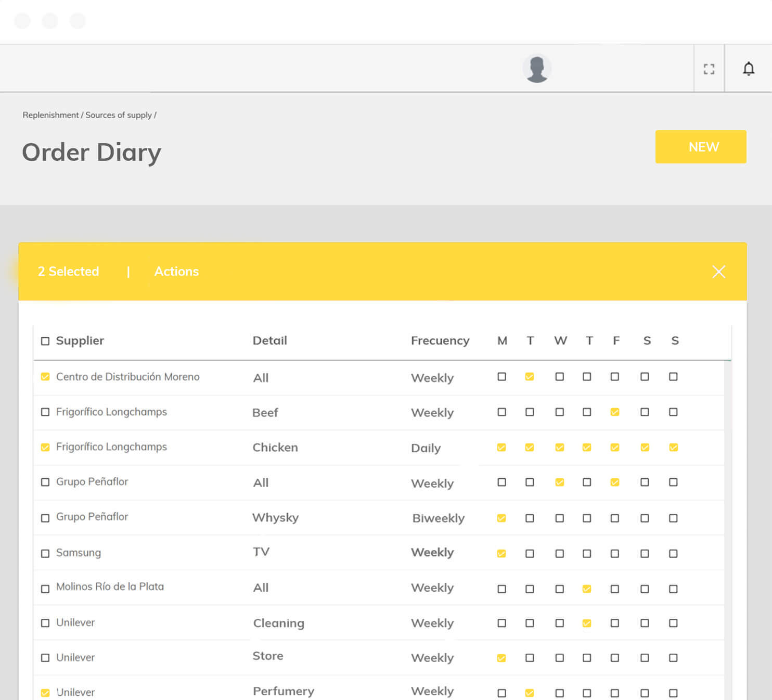The width and height of the screenshot is (772, 700).
Task: Click the Cleaning detail cell
Action: (x=279, y=623)
